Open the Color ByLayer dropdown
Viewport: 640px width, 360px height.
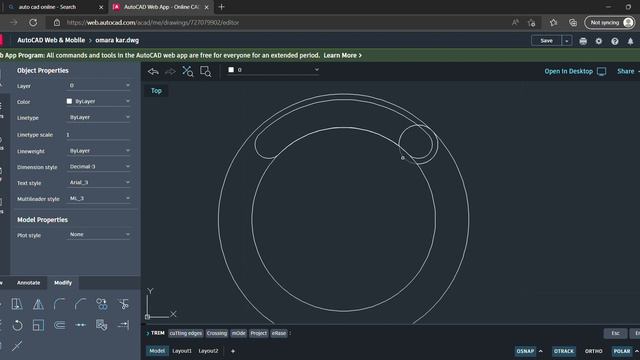point(98,101)
